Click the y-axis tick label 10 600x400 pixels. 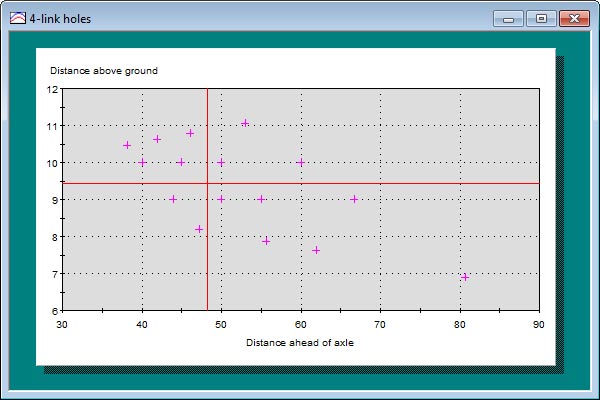click(52, 164)
